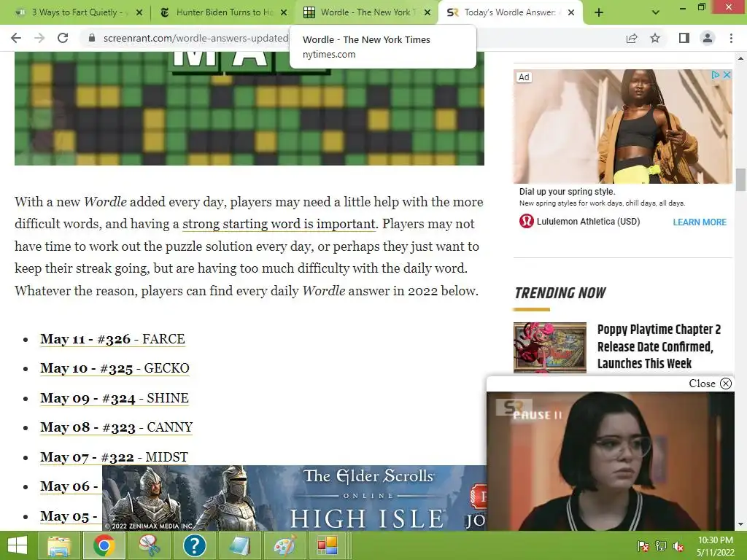Viewport: 747px width, 560px height.
Task: Click the Poppy Playtime thumbnail
Action: click(550, 347)
